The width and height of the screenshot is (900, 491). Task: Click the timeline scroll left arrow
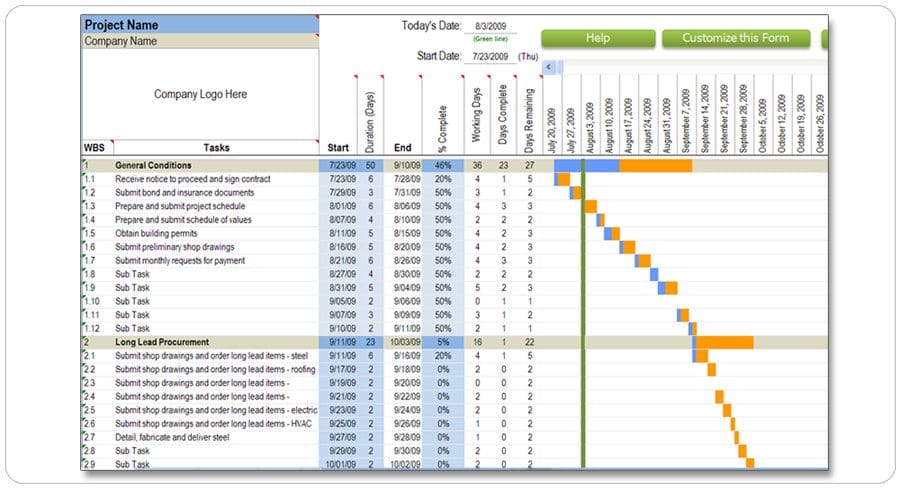pos(549,67)
